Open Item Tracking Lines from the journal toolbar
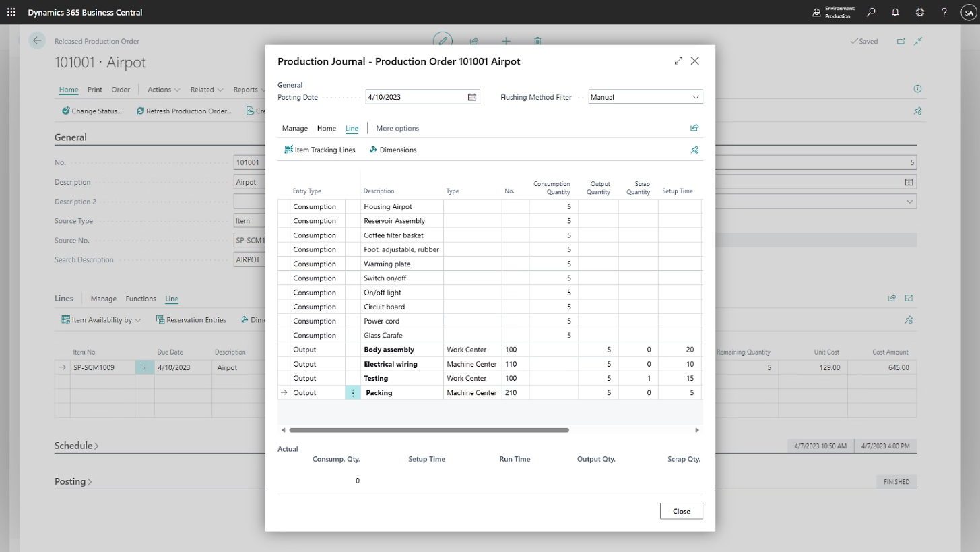The width and height of the screenshot is (980, 552). pyautogui.click(x=319, y=150)
